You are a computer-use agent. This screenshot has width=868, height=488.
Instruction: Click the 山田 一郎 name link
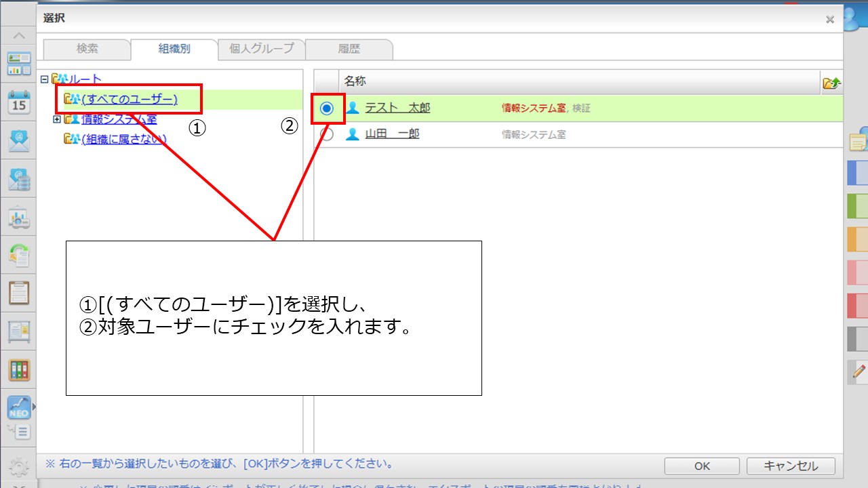[x=392, y=134]
